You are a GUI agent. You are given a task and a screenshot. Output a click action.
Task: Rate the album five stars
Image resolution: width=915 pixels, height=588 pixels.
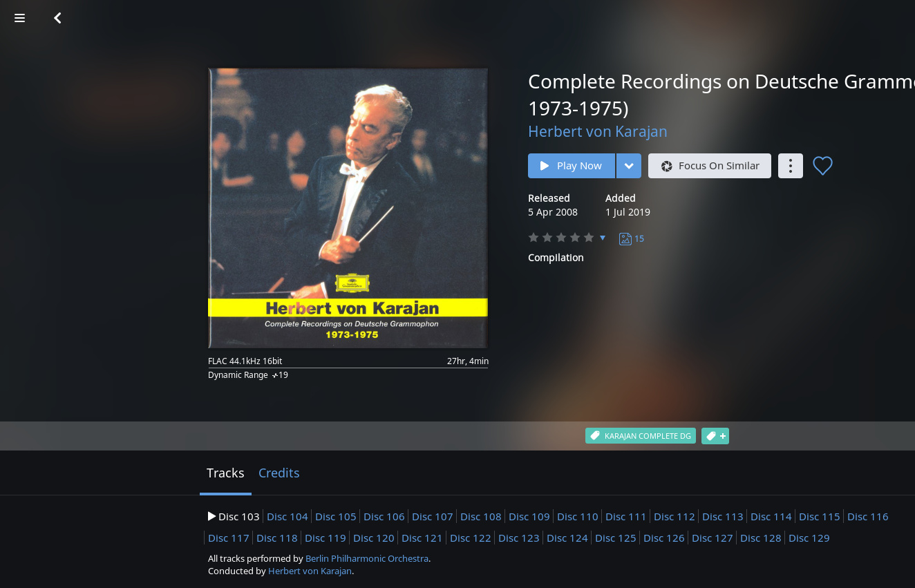pyautogui.click(x=589, y=238)
